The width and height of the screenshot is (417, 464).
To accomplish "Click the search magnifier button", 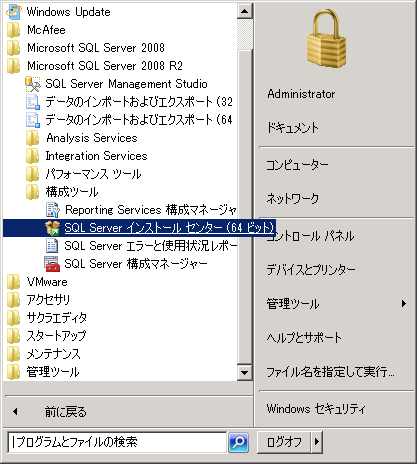I will point(238,442).
